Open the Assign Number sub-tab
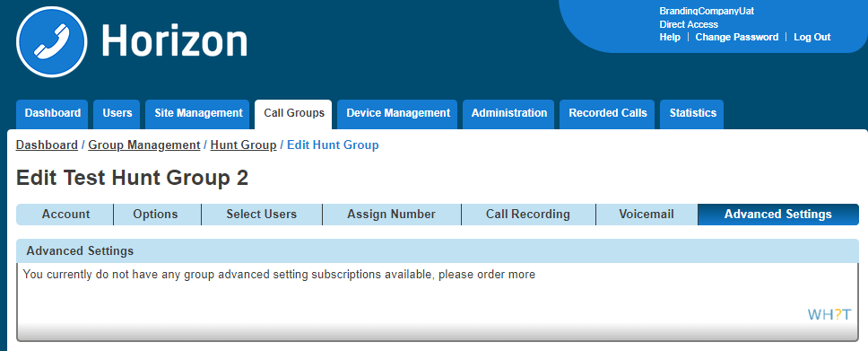Viewport: 868px width, 351px height. (x=391, y=215)
